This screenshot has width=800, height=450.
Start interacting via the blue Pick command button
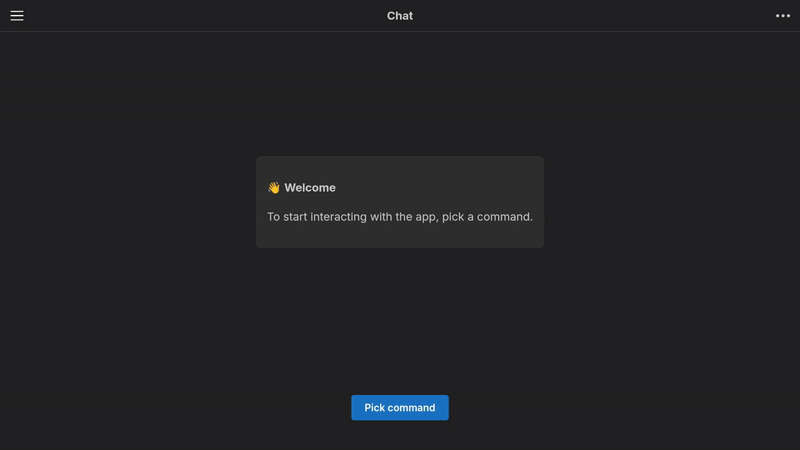tap(400, 408)
